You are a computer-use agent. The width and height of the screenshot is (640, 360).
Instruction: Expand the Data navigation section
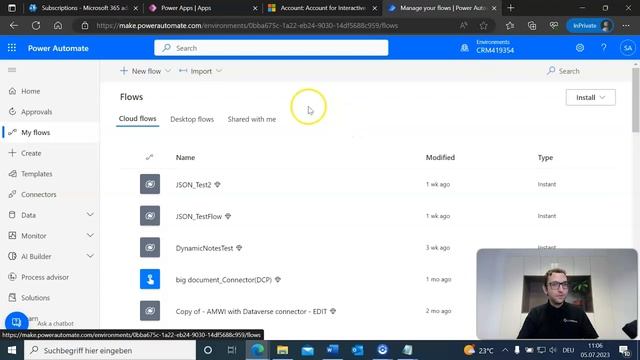90,215
